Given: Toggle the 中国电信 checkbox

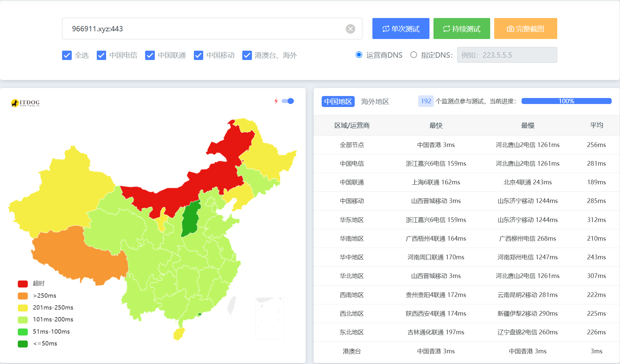Looking at the screenshot, I should 101,55.
